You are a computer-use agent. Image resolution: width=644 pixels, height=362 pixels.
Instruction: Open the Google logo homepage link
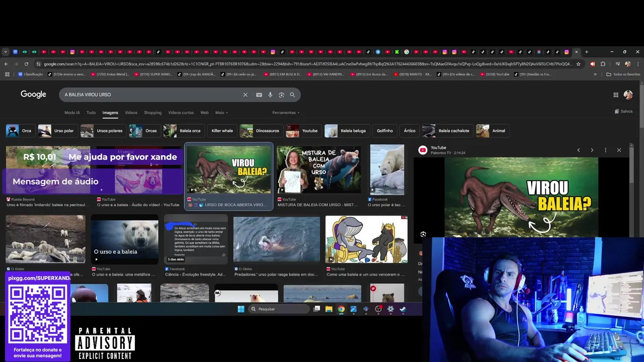tap(33, 95)
